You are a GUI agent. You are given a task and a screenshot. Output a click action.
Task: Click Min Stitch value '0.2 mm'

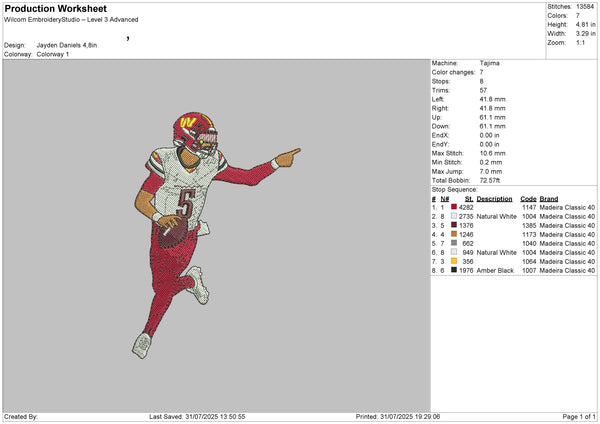(x=491, y=162)
